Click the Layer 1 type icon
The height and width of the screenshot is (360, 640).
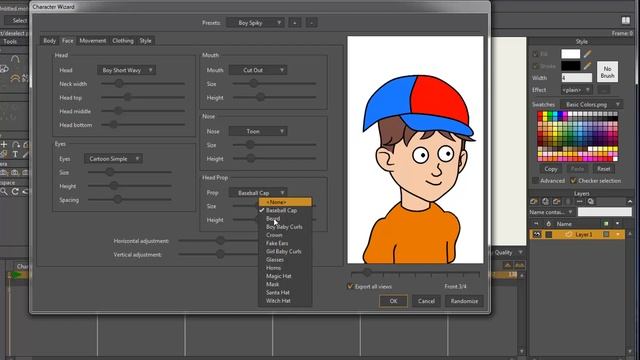[x=569, y=235]
